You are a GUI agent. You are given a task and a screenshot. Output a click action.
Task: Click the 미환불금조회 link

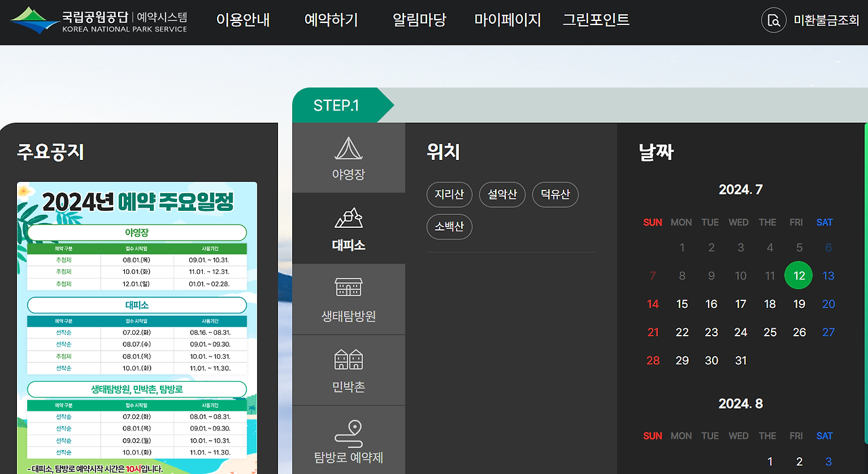pos(826,20)
